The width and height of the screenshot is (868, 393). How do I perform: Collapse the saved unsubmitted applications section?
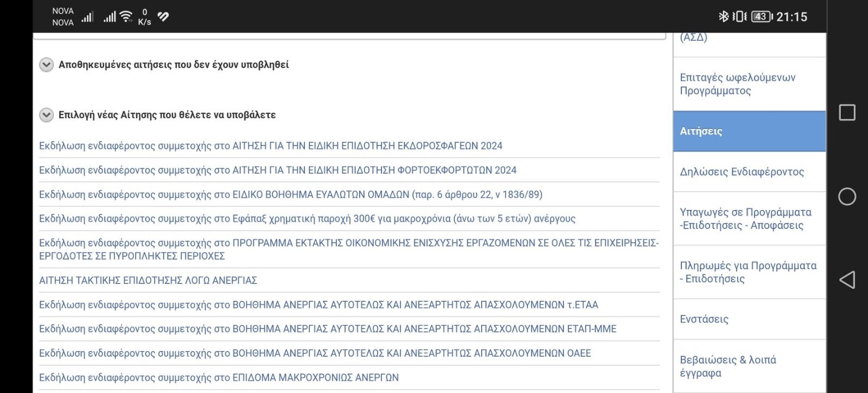coord(47,65)
